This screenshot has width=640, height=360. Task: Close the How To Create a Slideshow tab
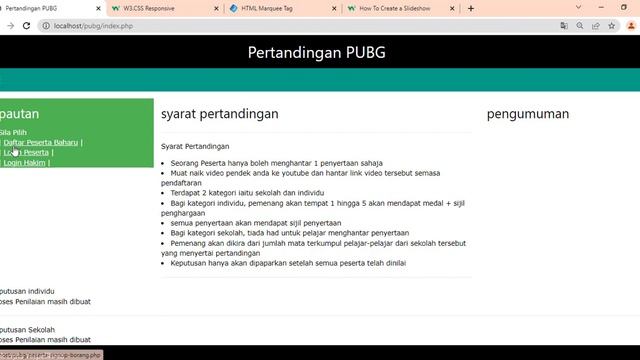tap(452, 8)
